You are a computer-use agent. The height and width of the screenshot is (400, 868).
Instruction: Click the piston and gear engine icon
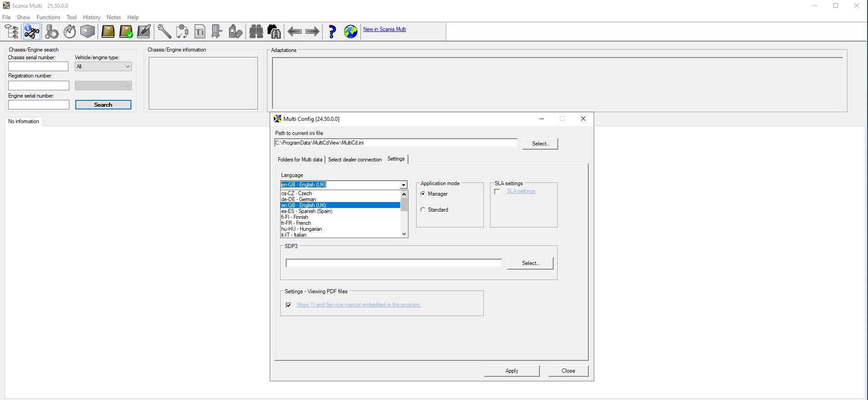[x=52, y=31]
